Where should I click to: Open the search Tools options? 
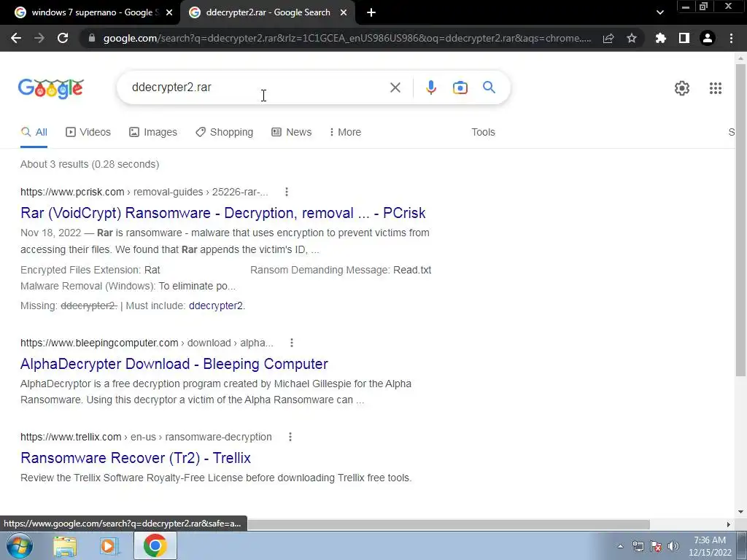483,133
